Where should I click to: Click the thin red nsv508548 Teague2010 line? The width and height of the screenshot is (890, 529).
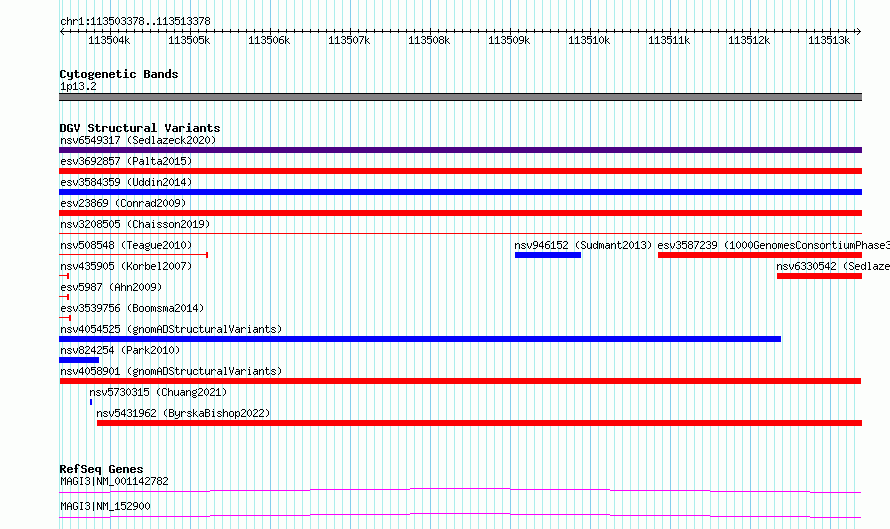[133, 255]
